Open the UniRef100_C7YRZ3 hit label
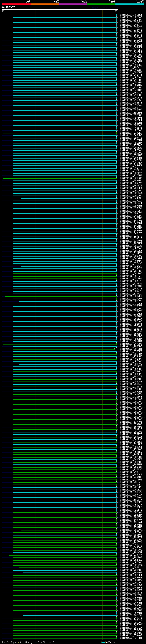 pos(131,366)
